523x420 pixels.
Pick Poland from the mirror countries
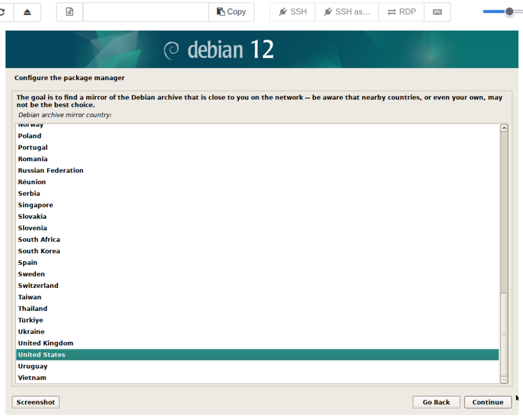click(30, 136)
